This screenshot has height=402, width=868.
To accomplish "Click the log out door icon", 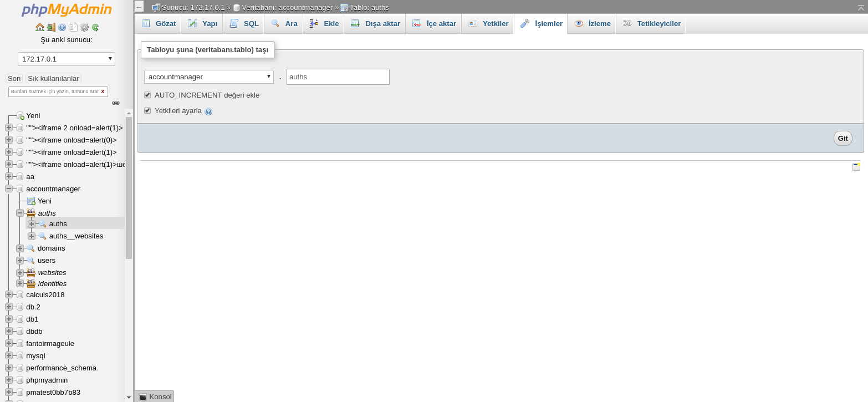I will (x=51, y=27).
